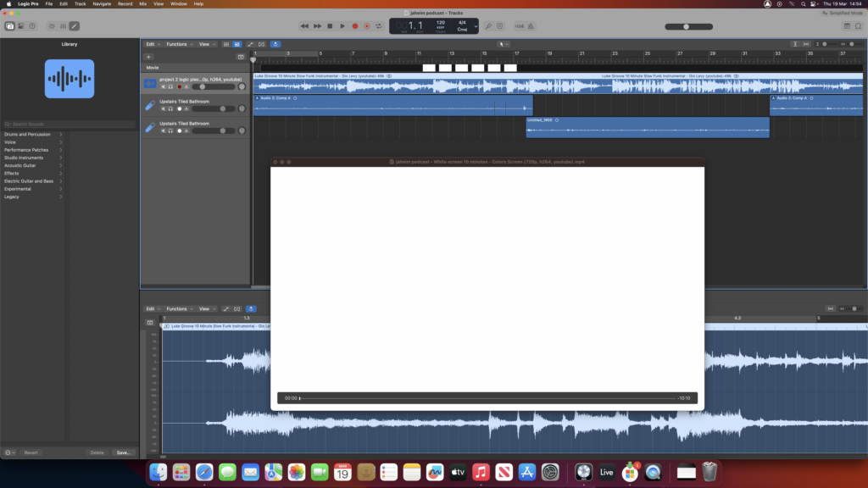Adjust the master volume slider in control bar

[689, 26]
